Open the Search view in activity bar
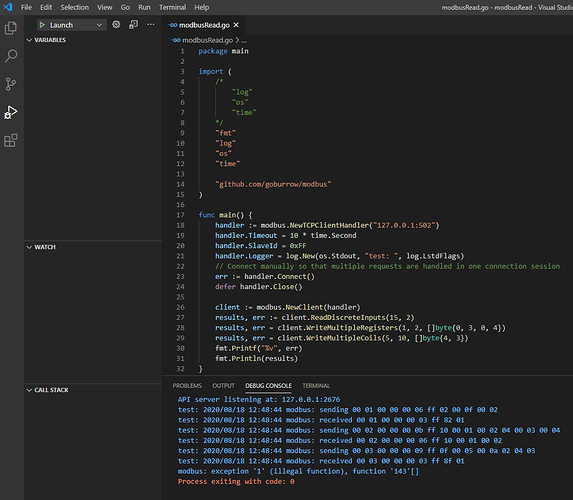Screen dimensions: 573x500 click(x=11, y=56)
